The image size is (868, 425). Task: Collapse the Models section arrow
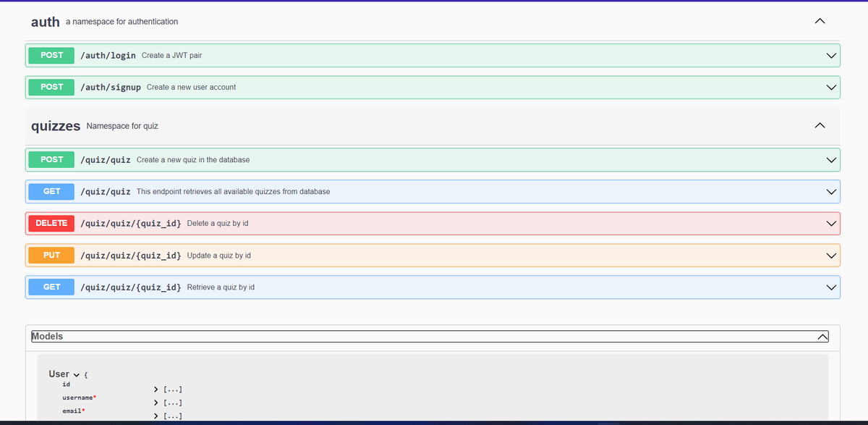click(822, 337)
